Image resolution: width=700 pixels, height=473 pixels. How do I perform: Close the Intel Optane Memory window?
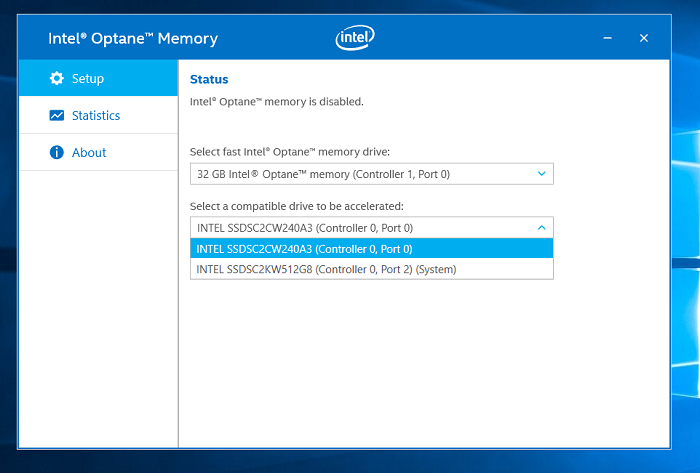(x=644, y=38)
